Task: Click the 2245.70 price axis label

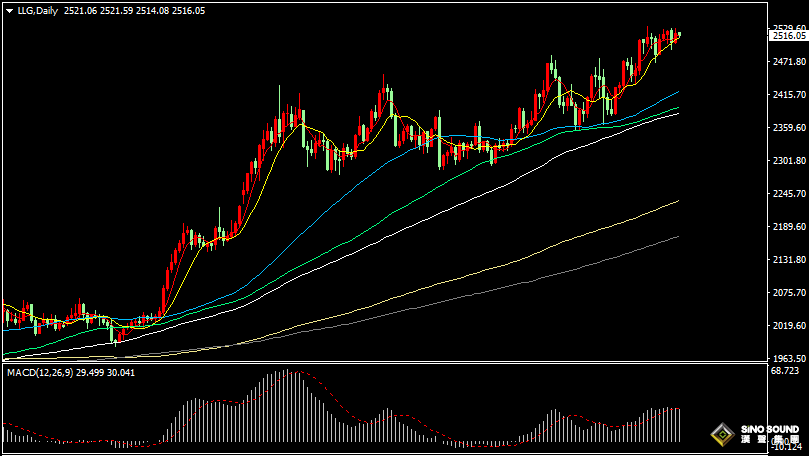Action: click(788, 194)
